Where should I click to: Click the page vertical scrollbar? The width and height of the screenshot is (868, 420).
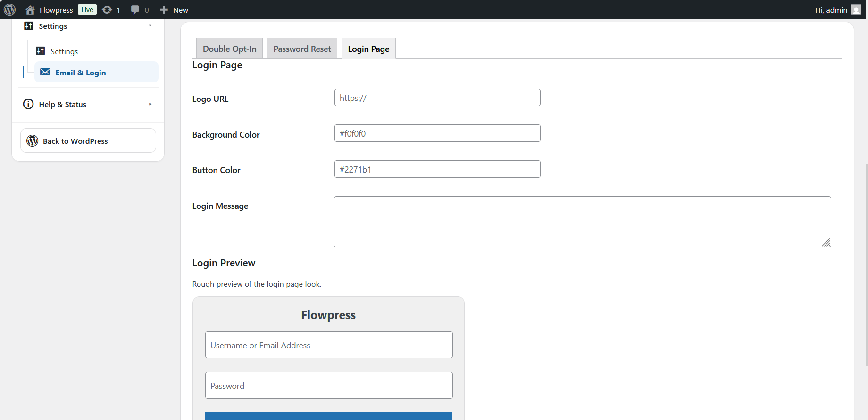coord(866,264)
